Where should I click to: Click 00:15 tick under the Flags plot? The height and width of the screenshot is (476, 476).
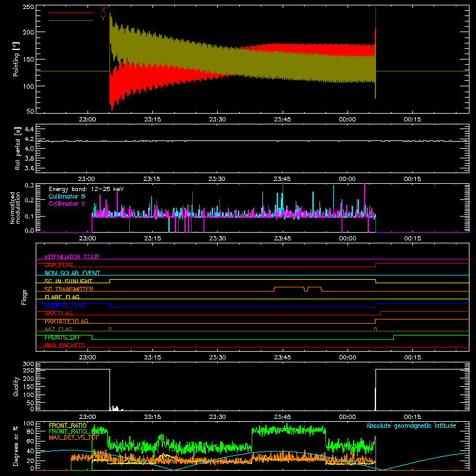412,358
